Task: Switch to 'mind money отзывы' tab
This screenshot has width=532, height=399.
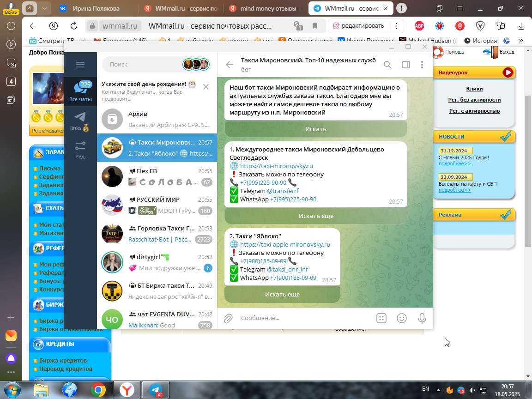Action: (x=266, y=8)
